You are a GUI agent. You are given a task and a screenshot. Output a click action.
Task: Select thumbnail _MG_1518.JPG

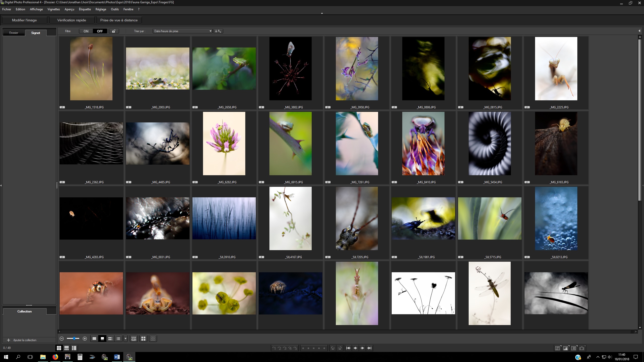(x=91, y=73)
